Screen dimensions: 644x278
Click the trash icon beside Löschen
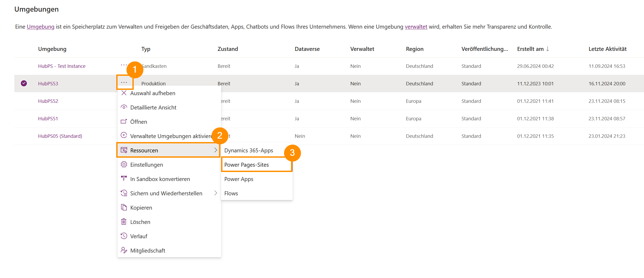pos(124,222)
